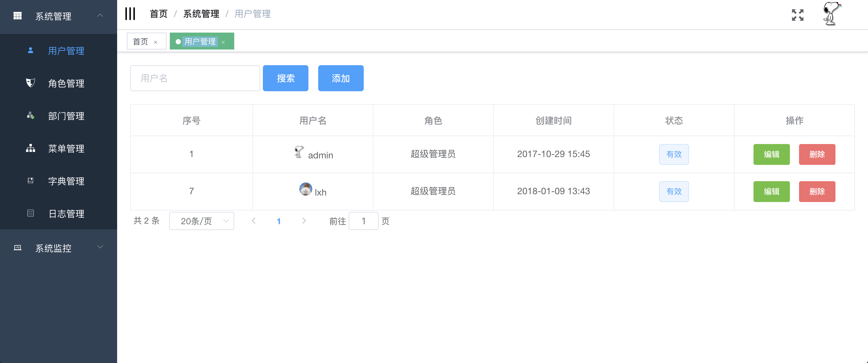This screenshot has width=868, height=363.
Task: Click the log management list icon
Action: [30, 213]
